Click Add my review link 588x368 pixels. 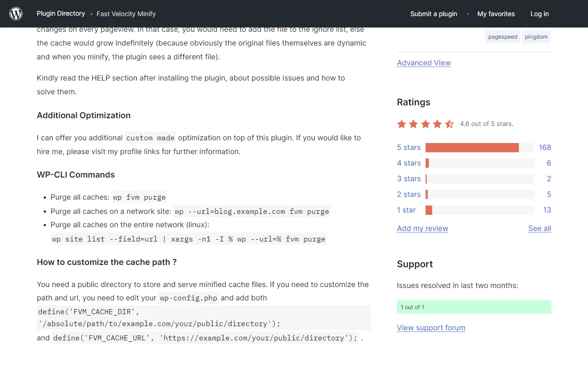(423, 228)
